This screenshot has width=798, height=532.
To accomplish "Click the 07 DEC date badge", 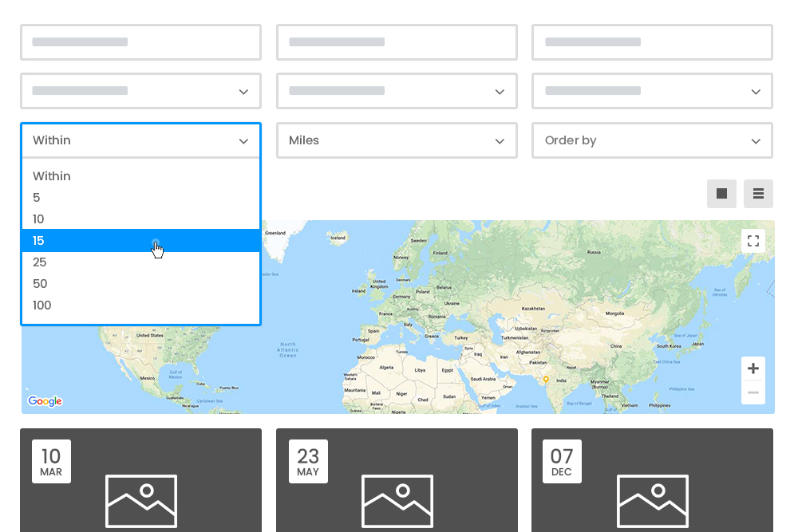I will pyautogui.click(x=562, y=461).
